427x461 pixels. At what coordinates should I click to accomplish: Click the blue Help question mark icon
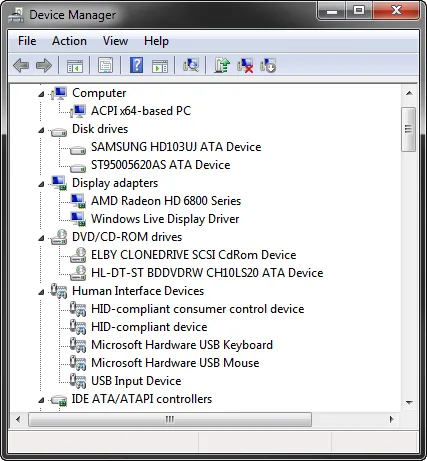click(136, 65)
